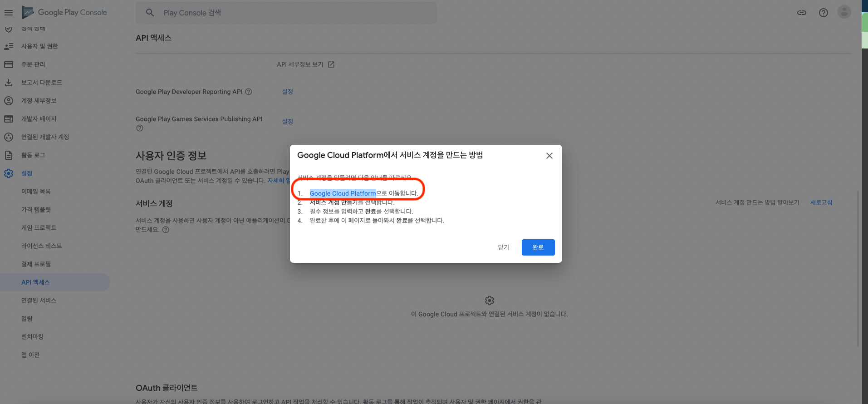Viewport: 868px width, 404px height.
Task: Select 앱 이전 submenu item
Action: 30,355
